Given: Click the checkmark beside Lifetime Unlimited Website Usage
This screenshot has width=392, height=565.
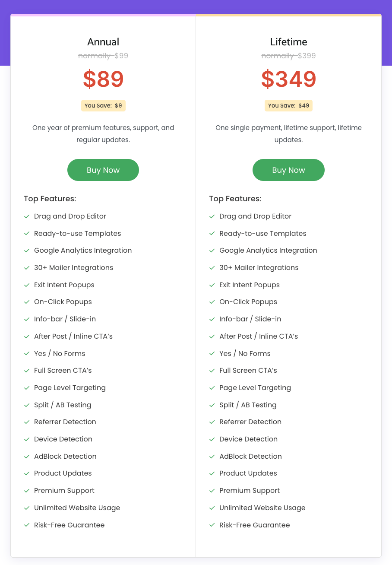Looking at the screenshot, I should pos(212,508).
